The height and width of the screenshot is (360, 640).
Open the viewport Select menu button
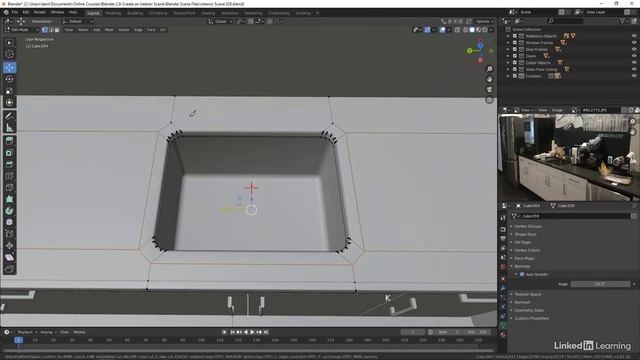pyautogui.click(x=83, y=30)
